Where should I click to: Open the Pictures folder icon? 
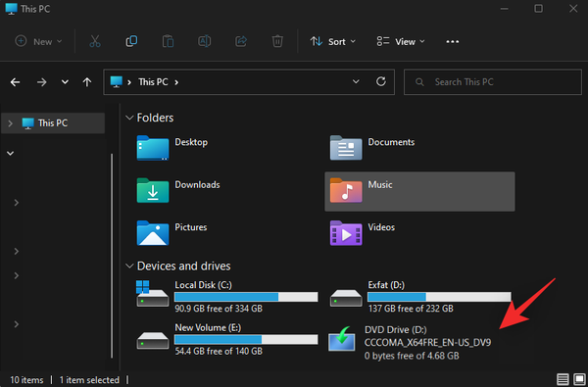tap(153, 233)
